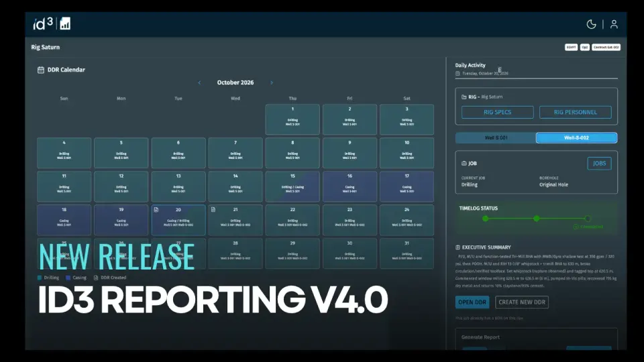The width and height of the screenshot is (644, 362).
Task: Click the October 2026 month title
Action: 235,82
